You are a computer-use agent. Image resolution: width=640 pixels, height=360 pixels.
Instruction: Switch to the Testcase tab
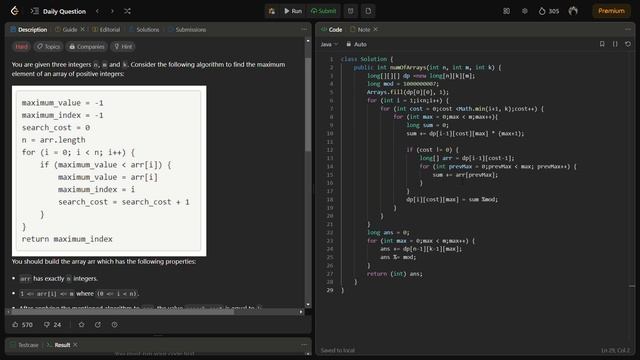tap(24, 345)
